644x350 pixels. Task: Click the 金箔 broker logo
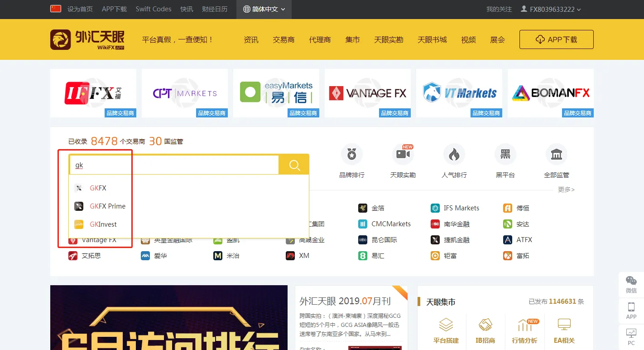[x=363, y=208]
